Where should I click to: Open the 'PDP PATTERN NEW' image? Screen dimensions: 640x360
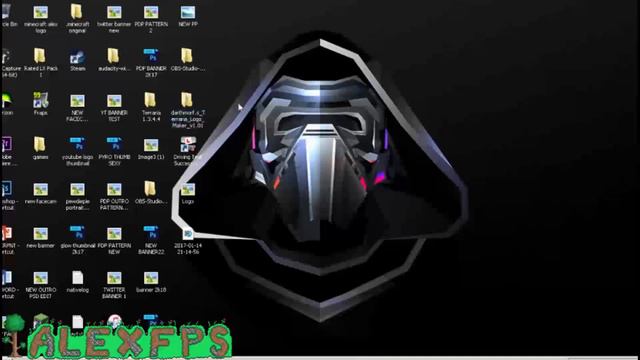114,241
